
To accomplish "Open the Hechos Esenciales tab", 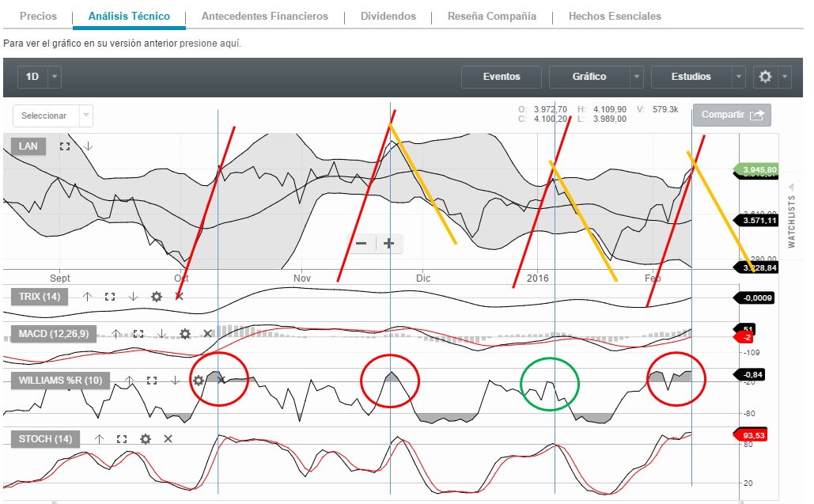I will (x=615, y=16).
